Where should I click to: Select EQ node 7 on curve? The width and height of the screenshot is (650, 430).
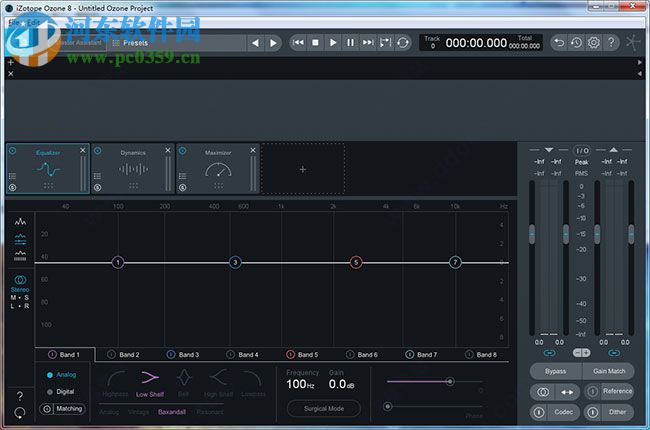[455, 262]
